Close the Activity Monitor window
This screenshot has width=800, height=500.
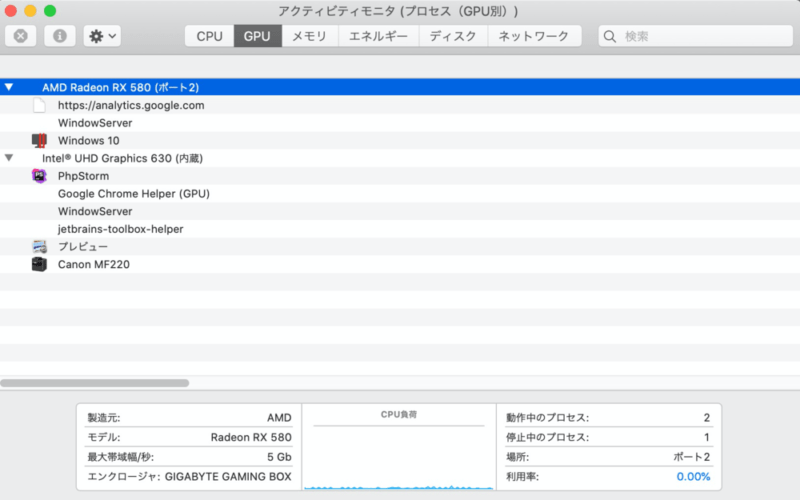(x=10, y=11)
